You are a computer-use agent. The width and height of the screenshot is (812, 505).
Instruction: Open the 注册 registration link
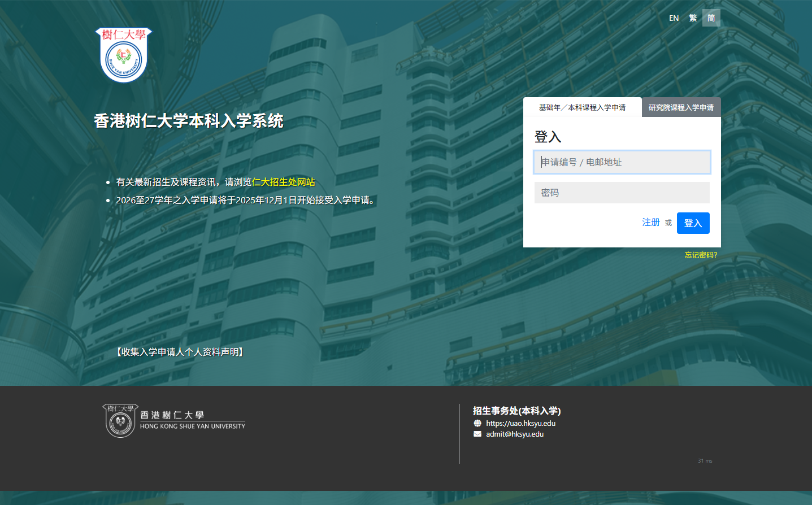click(x=650, y=222)
